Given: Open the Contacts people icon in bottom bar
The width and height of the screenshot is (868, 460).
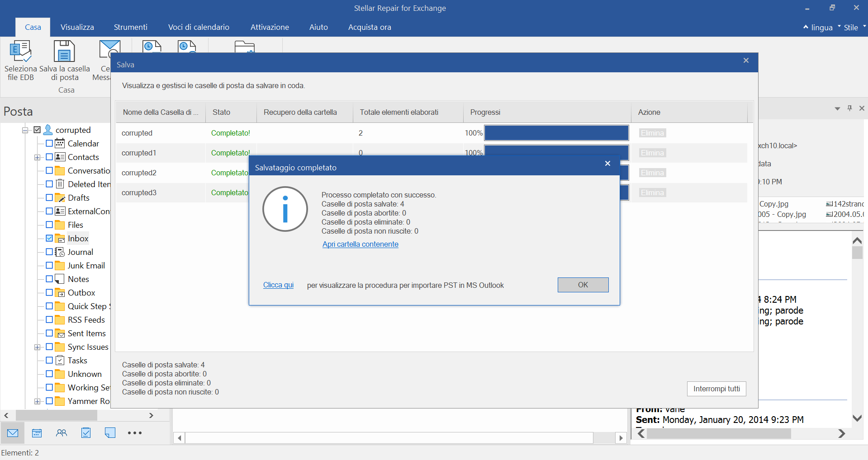Looking at the screenshot, I should click(62, 433).
